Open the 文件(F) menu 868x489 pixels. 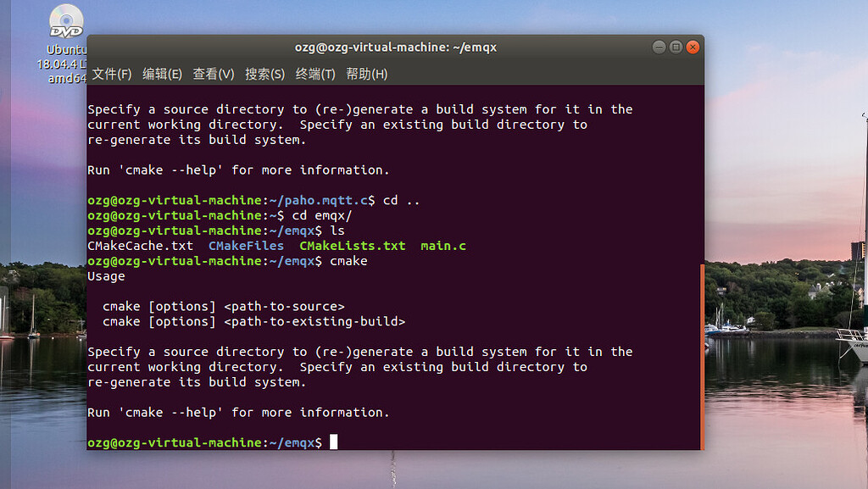tap(112, 75)
